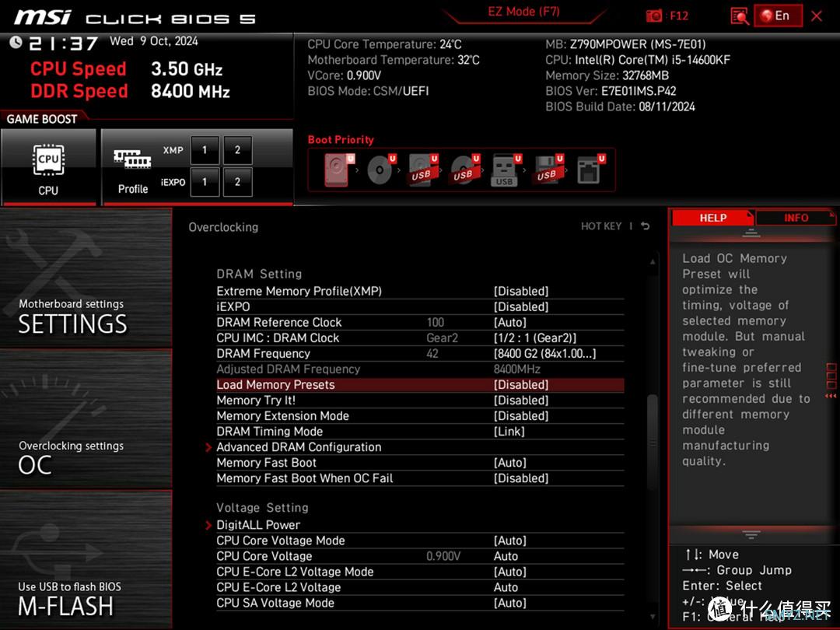Open the BIOS search magnifier icon

[740, 16]
